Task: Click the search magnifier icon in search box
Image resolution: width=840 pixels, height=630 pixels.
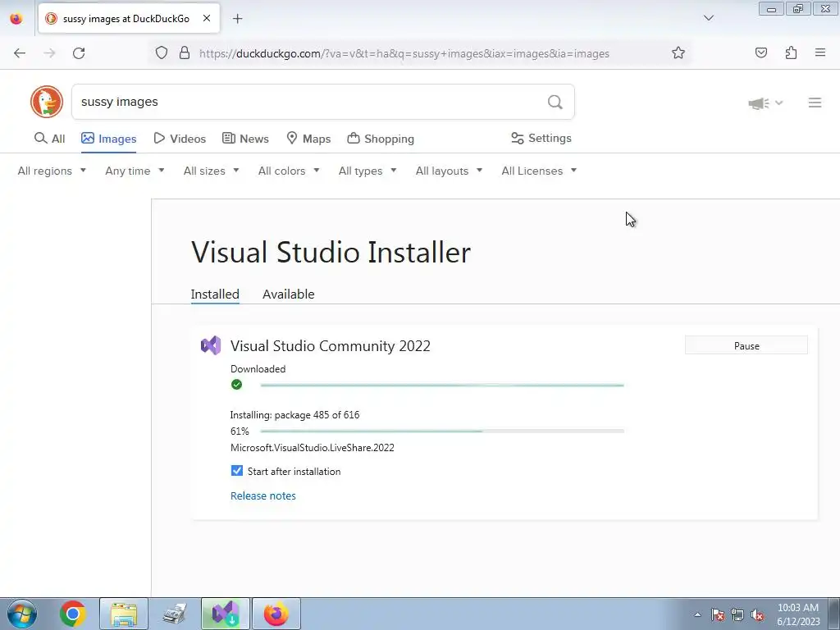Action: pyautogui.click(x=555, y=102)
